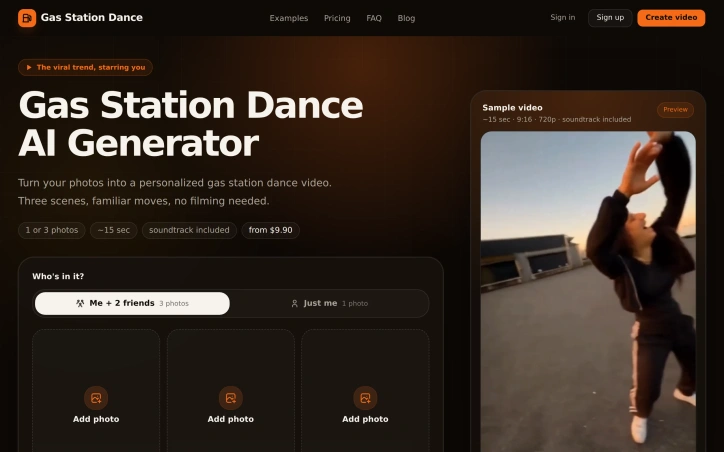Click the first Add photo label

click(x=96, y=419)
